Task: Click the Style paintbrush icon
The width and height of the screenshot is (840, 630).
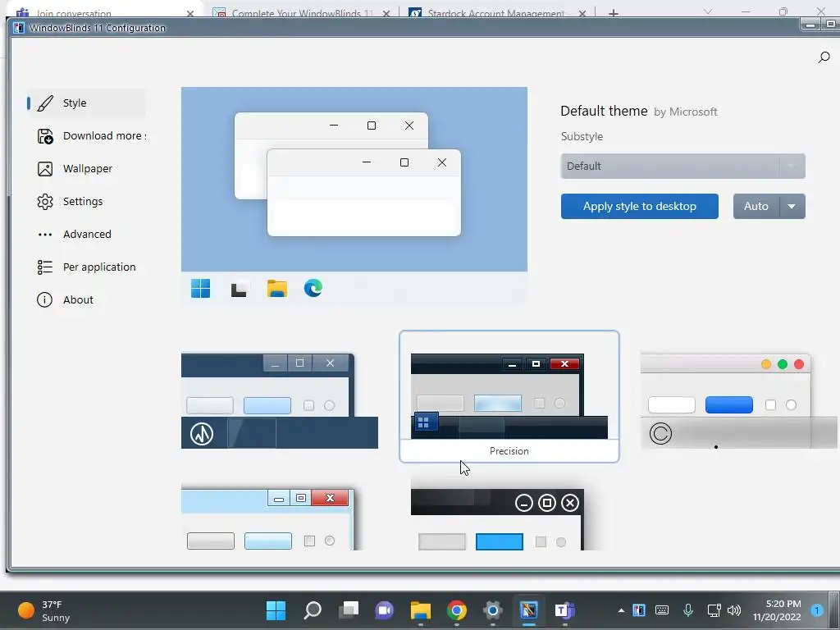Action: point(45,103)
